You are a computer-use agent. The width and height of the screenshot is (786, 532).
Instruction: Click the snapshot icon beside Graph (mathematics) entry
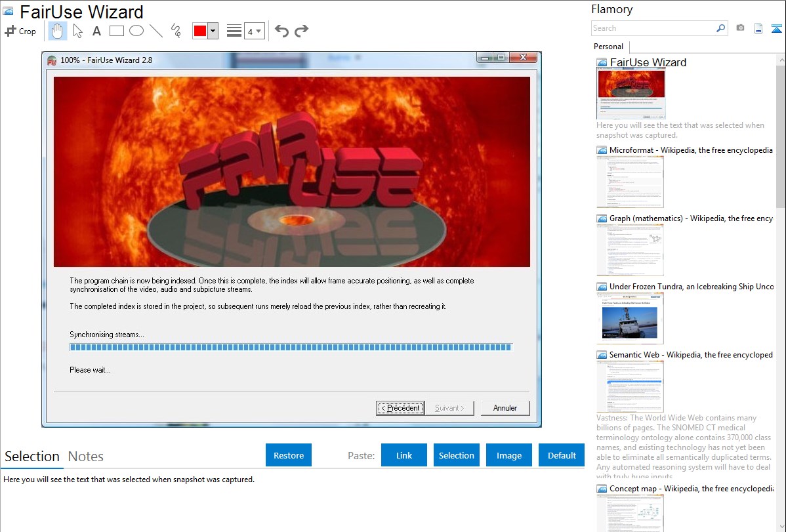pyautogui.click(x=602, y=218)
